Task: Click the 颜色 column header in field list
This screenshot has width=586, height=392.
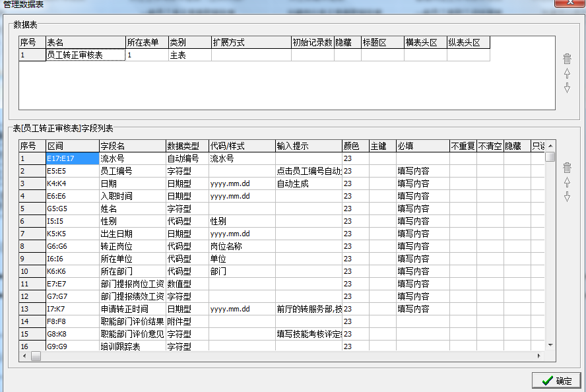Action: click(x=356, y=146)
